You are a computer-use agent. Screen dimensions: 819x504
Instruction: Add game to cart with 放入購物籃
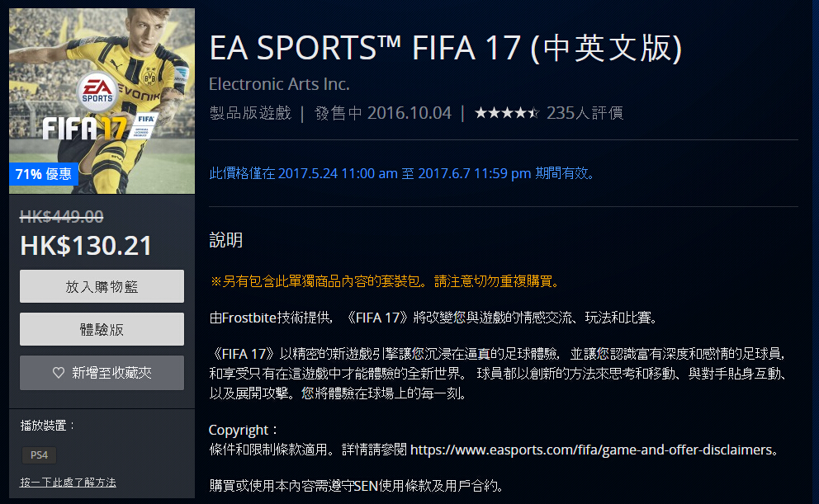tap(102, 286)
